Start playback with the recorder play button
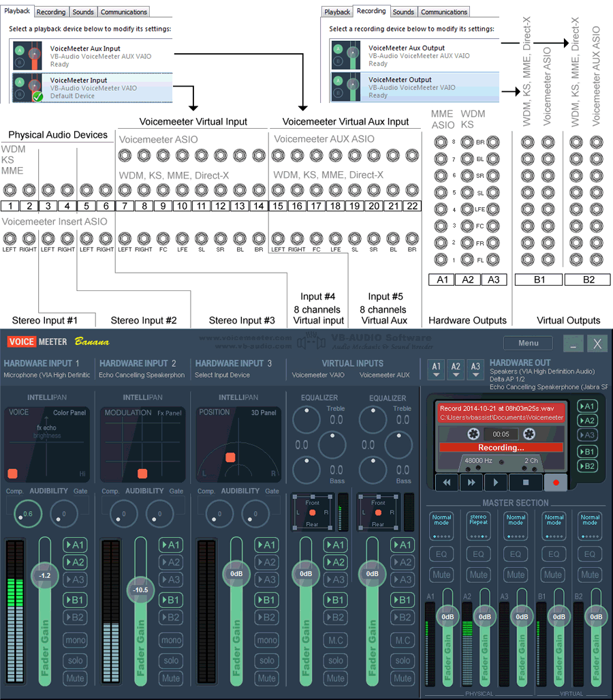Viewport: 613px width, 700px height. 496,482
